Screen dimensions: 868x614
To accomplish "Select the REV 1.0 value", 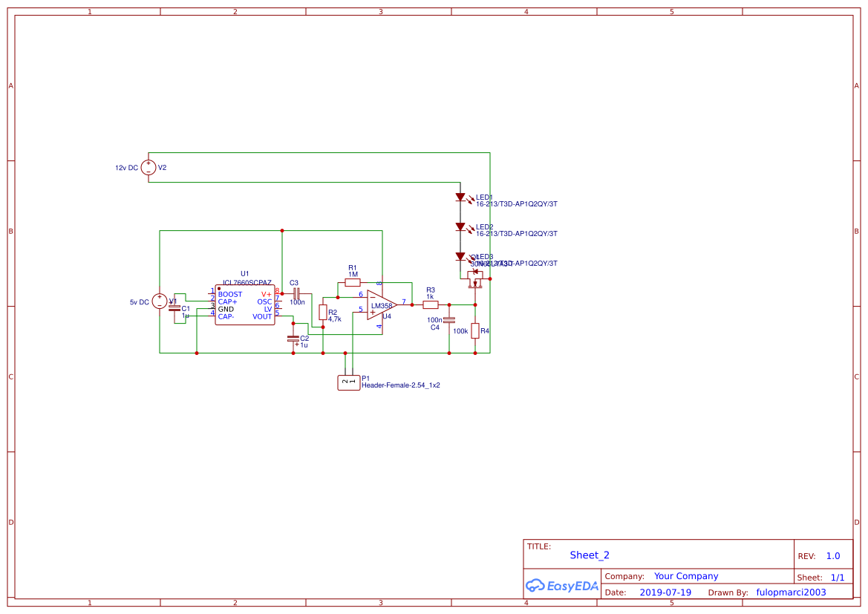I will click(832, 555).
